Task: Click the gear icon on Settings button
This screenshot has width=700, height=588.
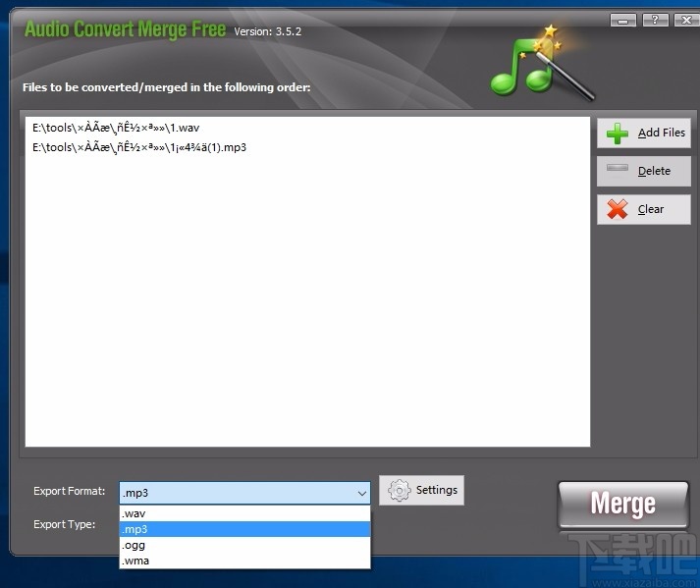Action: click(x=400, y=490)
